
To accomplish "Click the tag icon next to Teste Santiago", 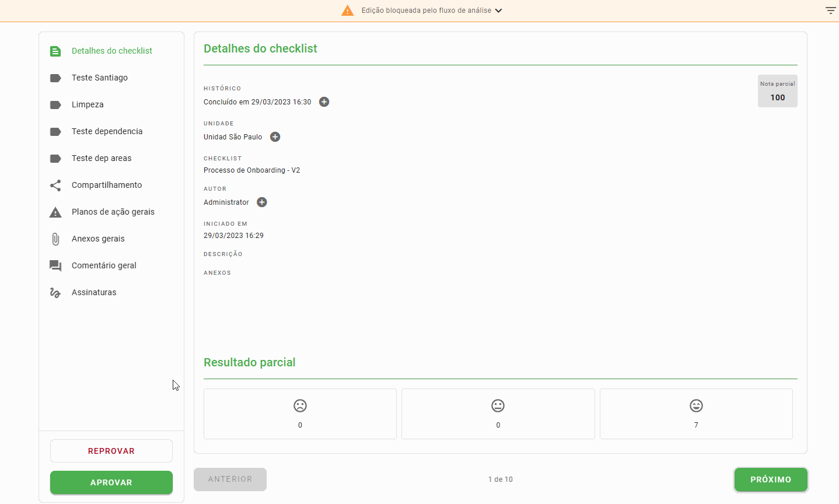I will (55, 78).
